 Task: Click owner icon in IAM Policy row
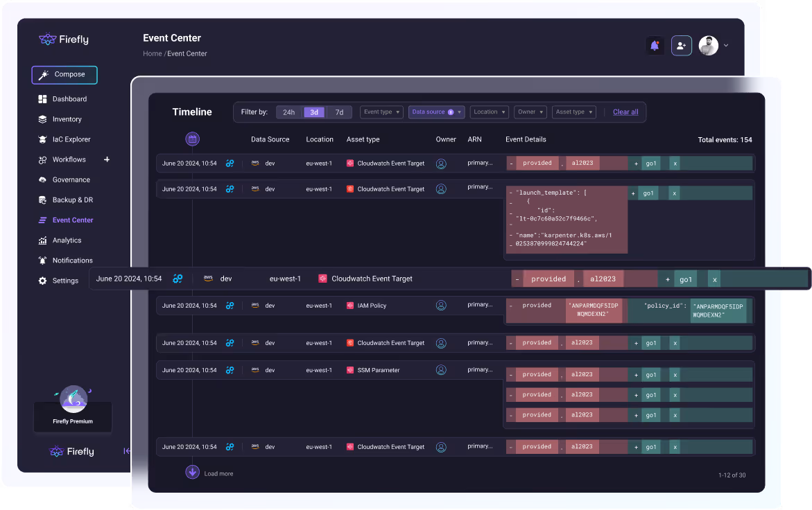tap(441, 306)
